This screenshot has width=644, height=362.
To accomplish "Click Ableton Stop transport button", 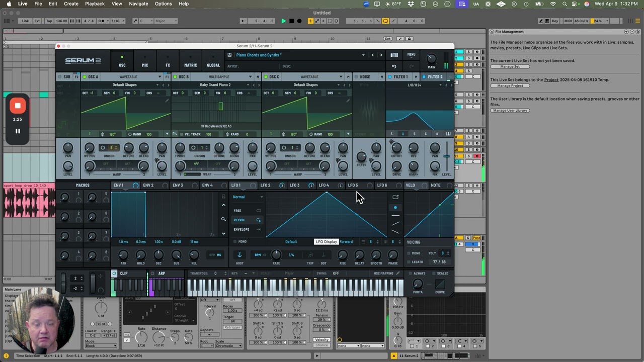I will click(x=292, y=21).
